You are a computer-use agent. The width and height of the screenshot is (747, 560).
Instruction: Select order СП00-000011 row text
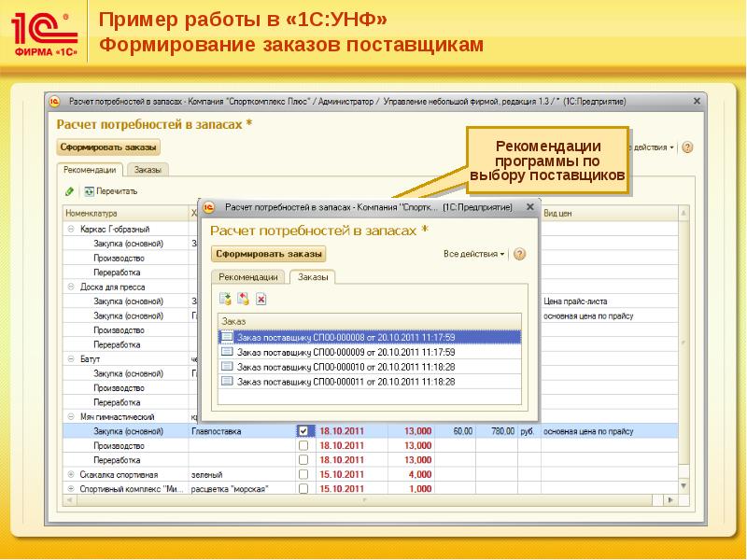(345, 382)
